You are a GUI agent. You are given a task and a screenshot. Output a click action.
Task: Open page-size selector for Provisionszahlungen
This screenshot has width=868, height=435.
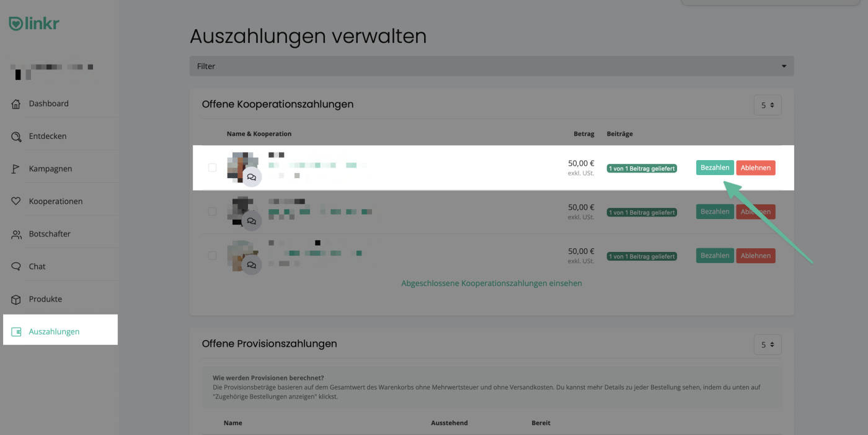[768, 344]
